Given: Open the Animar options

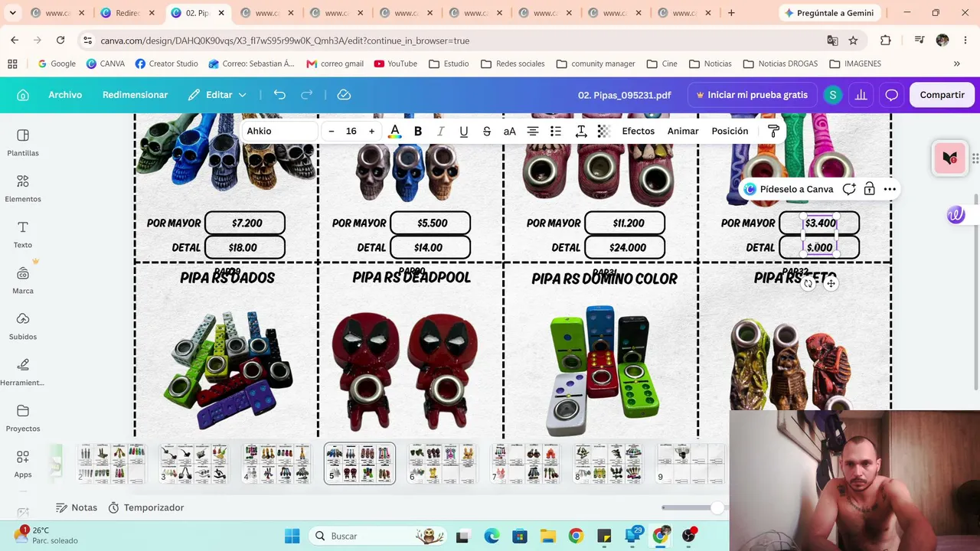Looking at the screenshot, I should click(683, 131).
